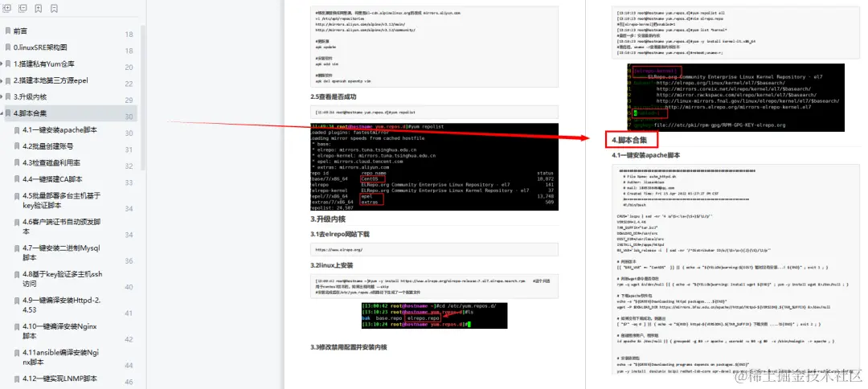Click the elrepo-kernel repo config screenshot

click(x=735, y=97)
